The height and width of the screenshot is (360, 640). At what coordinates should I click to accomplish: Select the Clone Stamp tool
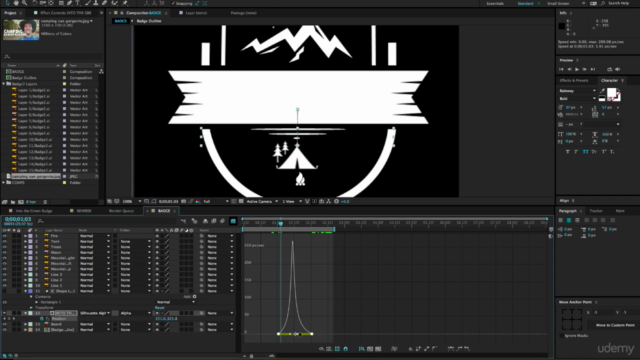tap(96, 3)
